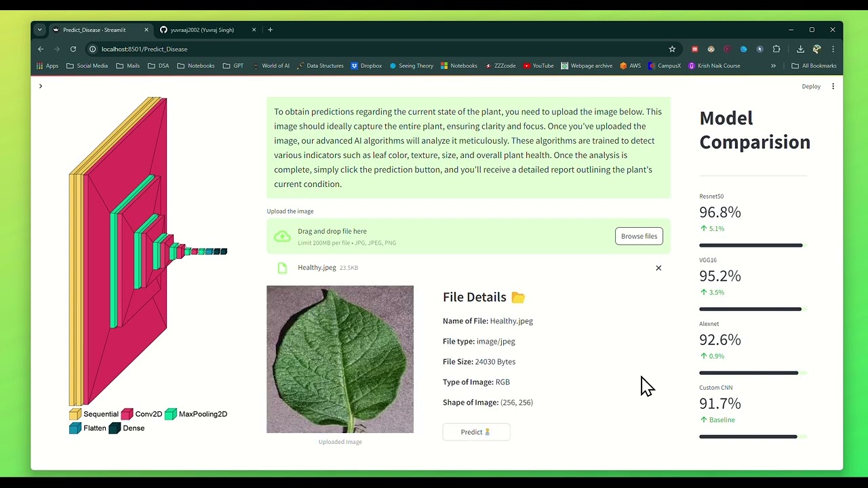Click the VGG16 accuracy progress bar
Image resolution: width=868 pixels, height=488 pixels.
click(753, 309)
